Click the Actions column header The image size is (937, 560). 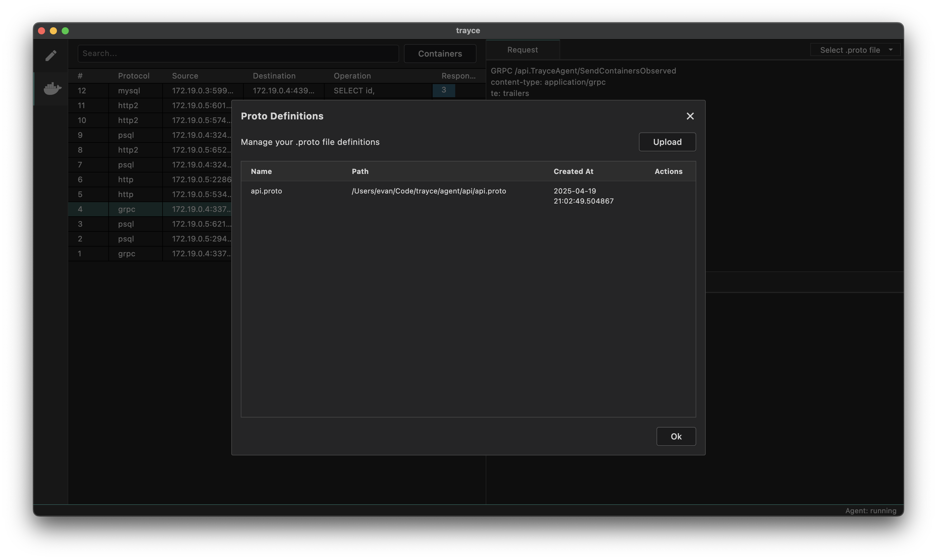tap(668, 171)
